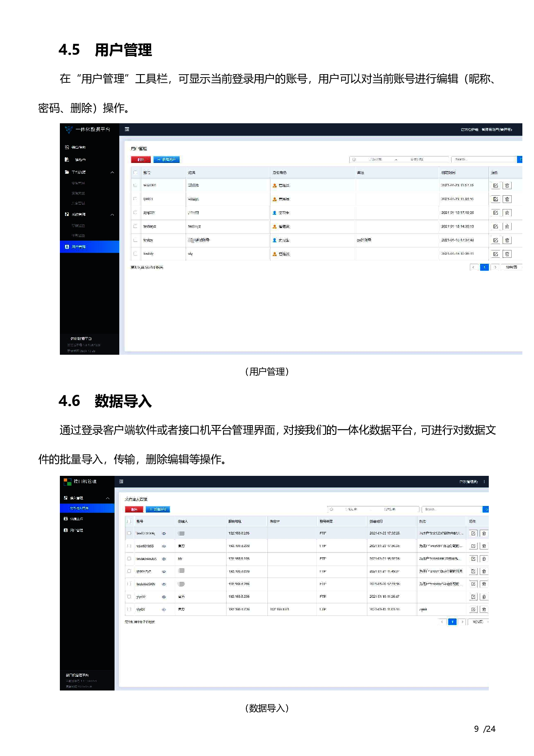Check the checkbox for yjy02 account row
This screenshot has height=756, width=534.
(129, 597)
